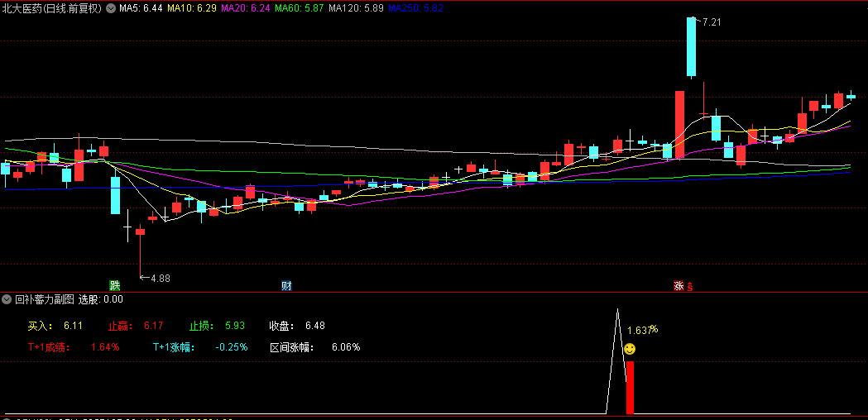Viewport: 868px width, 420px height.
Task: Click the T+1成绩 1.64% value
Action: [105, 347]
